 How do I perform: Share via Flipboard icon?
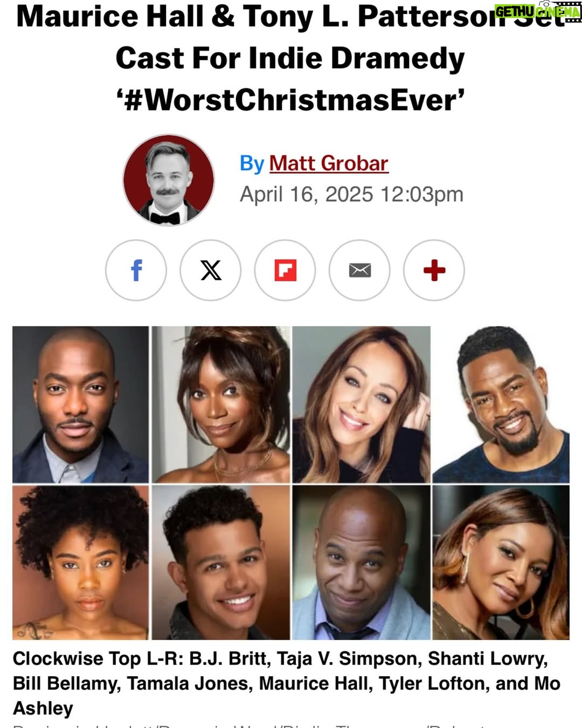[285, 270]
